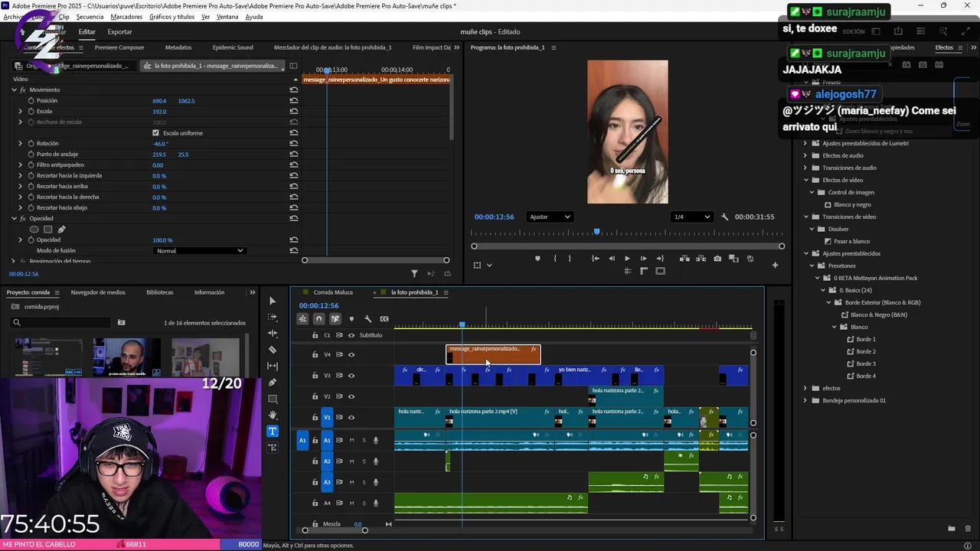Mark Out point in Program monitor
The image size is (980, 551).
pyautogui.click(x=570, y=259)
